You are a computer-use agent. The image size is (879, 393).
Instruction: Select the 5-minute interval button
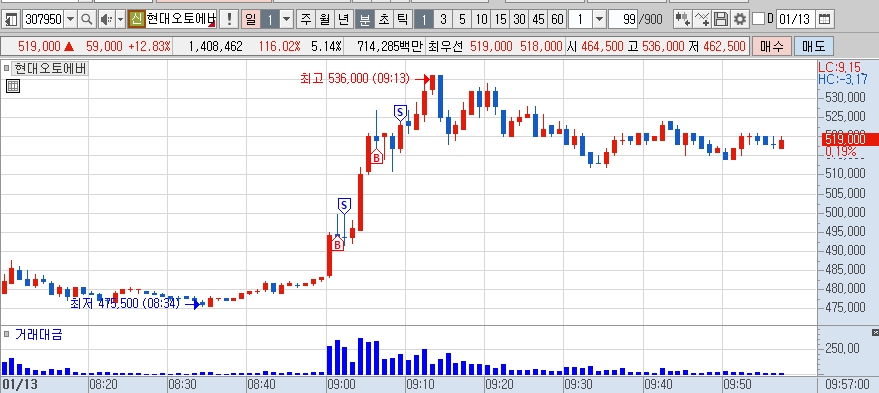point(462,20)
